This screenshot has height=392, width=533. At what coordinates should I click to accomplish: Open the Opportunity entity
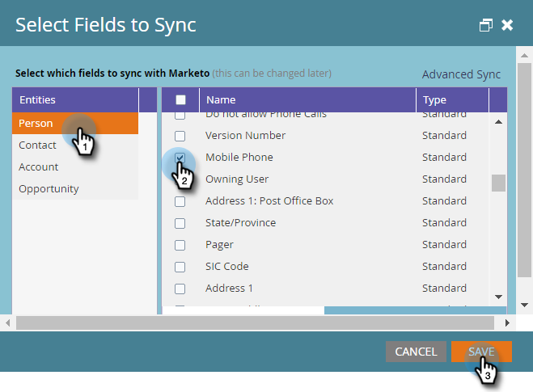(x=49, y=189)
